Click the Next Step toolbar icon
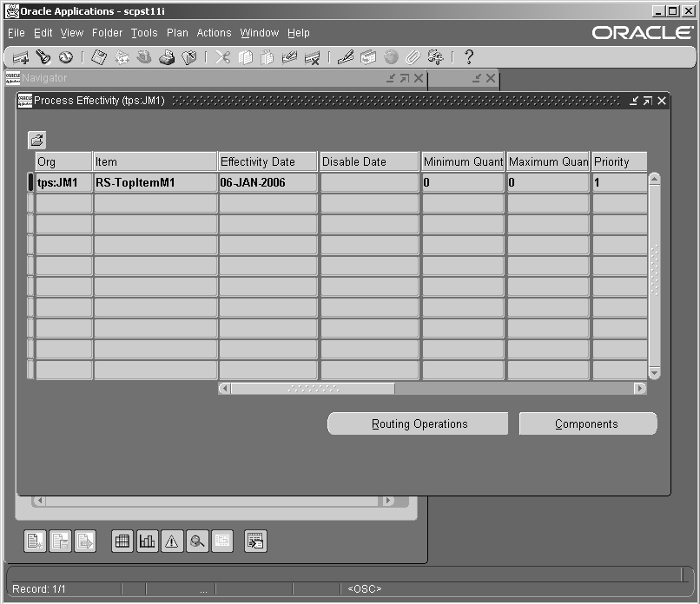Viewport: 700px width, 604px height. pos(122,57)
